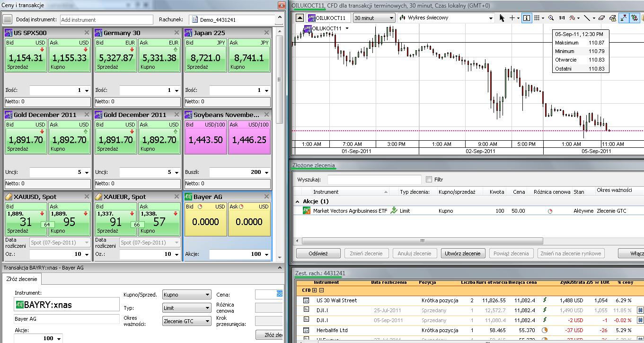The height and width of the screenshot is (343, 644).
Task: Click the US 30 Wall Street row icon
Action: click(306, 300)
